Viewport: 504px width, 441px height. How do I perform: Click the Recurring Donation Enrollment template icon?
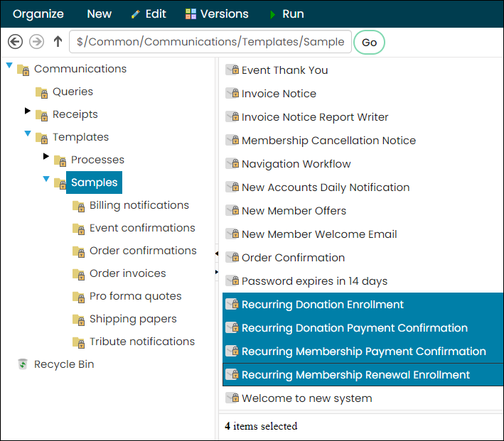click(x=232, y=304)
